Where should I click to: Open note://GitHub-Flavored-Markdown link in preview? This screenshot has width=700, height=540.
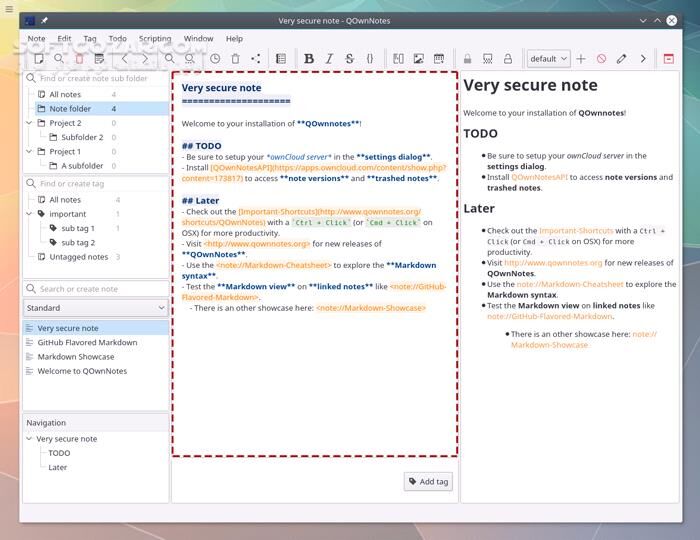550,316
